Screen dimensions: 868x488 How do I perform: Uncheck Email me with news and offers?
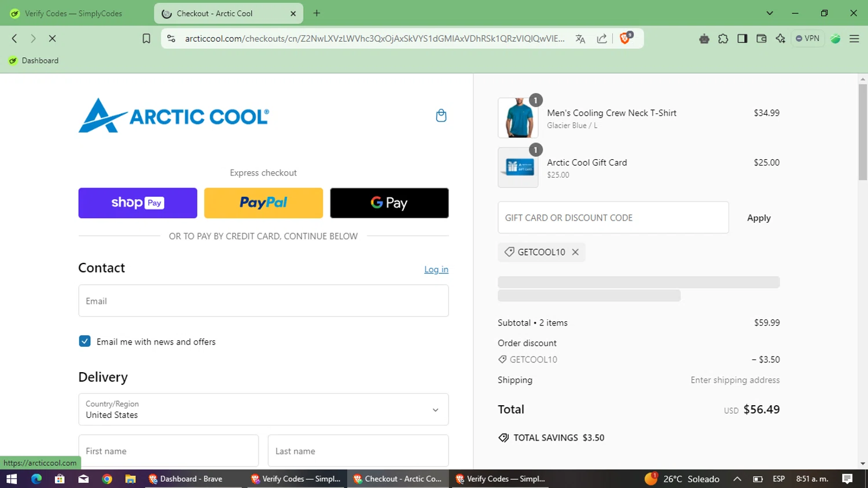84,341
